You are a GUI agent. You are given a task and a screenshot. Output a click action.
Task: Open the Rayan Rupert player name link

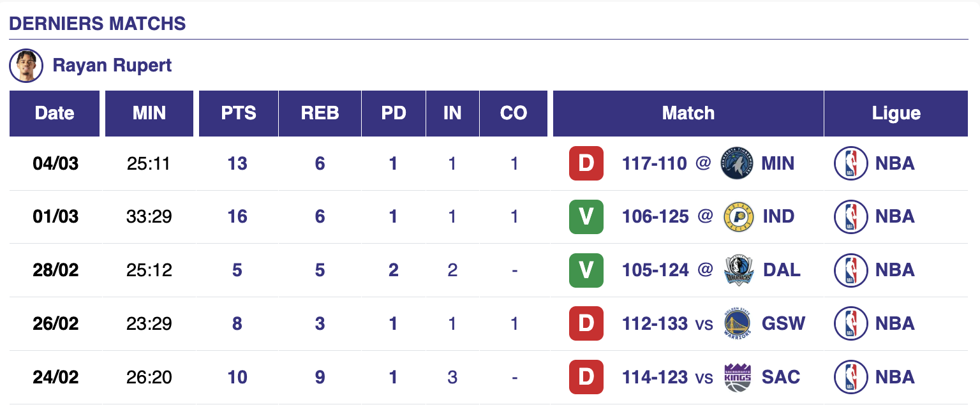[112, 66]
